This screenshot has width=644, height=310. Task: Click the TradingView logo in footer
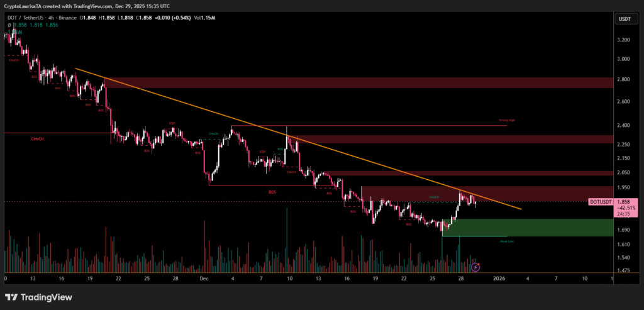click(39, 297)
